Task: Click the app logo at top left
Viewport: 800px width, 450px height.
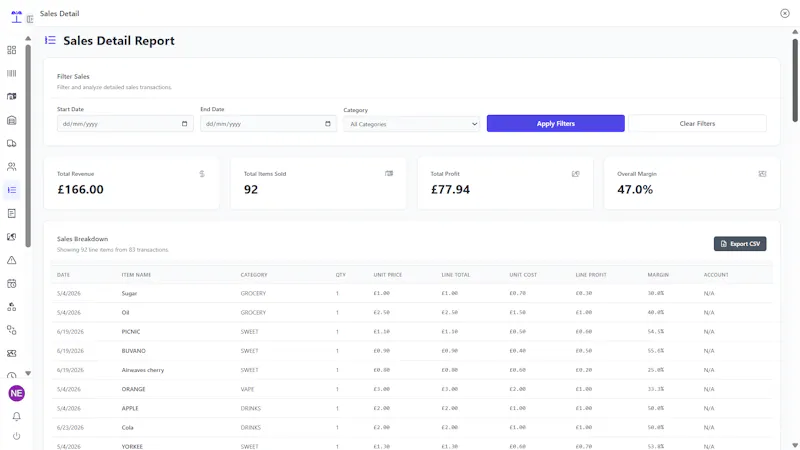Action: point(16,17)
